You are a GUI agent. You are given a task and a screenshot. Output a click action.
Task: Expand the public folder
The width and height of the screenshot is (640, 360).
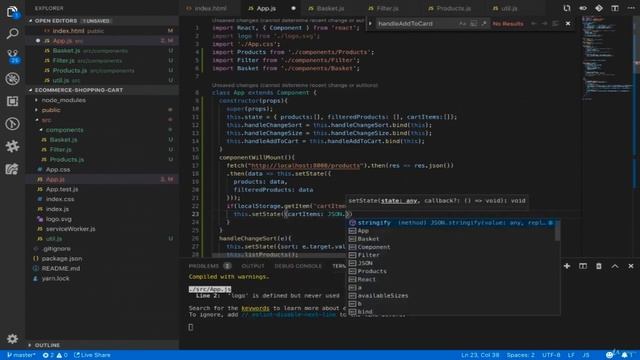coord(37,110)
